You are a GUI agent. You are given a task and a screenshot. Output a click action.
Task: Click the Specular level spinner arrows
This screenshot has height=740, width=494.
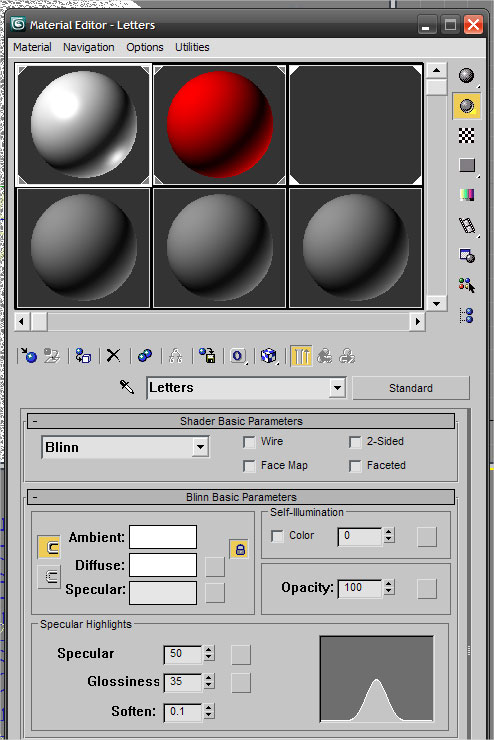209,654
